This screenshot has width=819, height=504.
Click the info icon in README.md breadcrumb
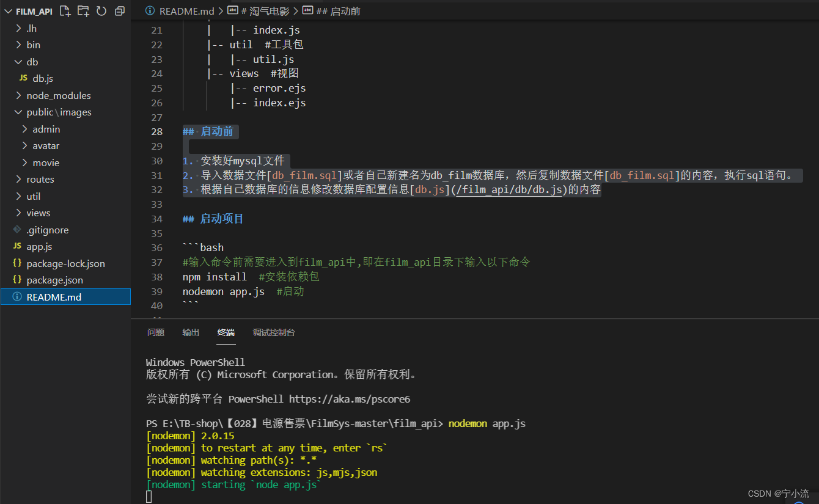pos(150,11)
